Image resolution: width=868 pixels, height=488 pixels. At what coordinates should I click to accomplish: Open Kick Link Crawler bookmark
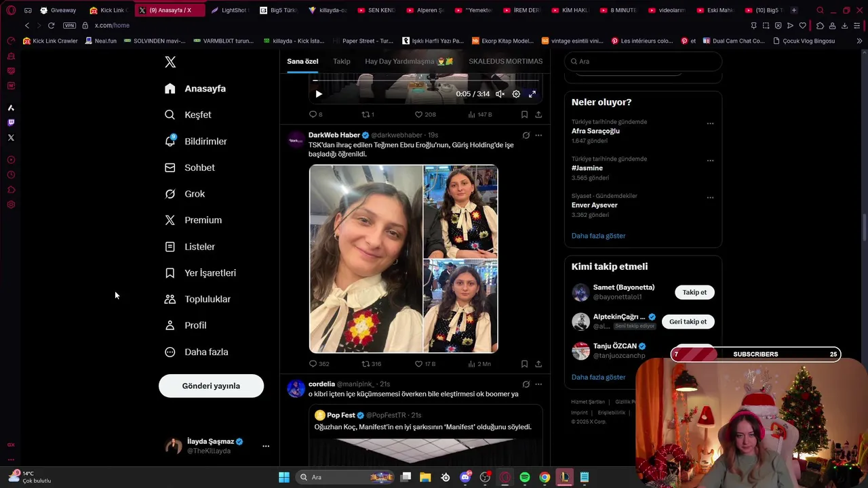click(51, 41)
